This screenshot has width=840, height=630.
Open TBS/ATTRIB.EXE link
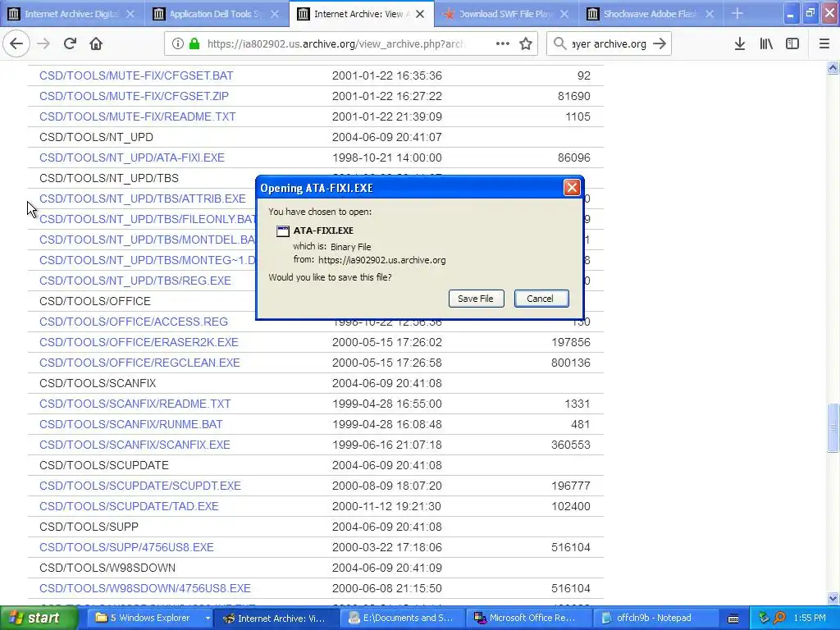pos(143,199)
